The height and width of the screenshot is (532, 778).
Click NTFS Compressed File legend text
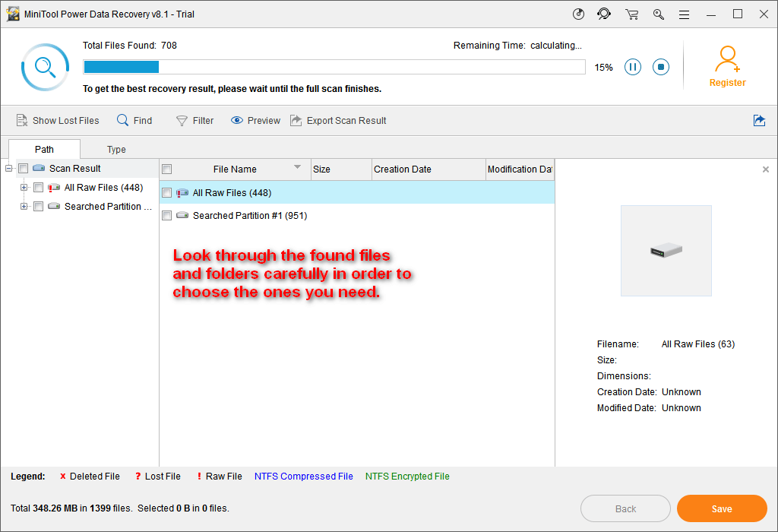[x=304, y=477]
